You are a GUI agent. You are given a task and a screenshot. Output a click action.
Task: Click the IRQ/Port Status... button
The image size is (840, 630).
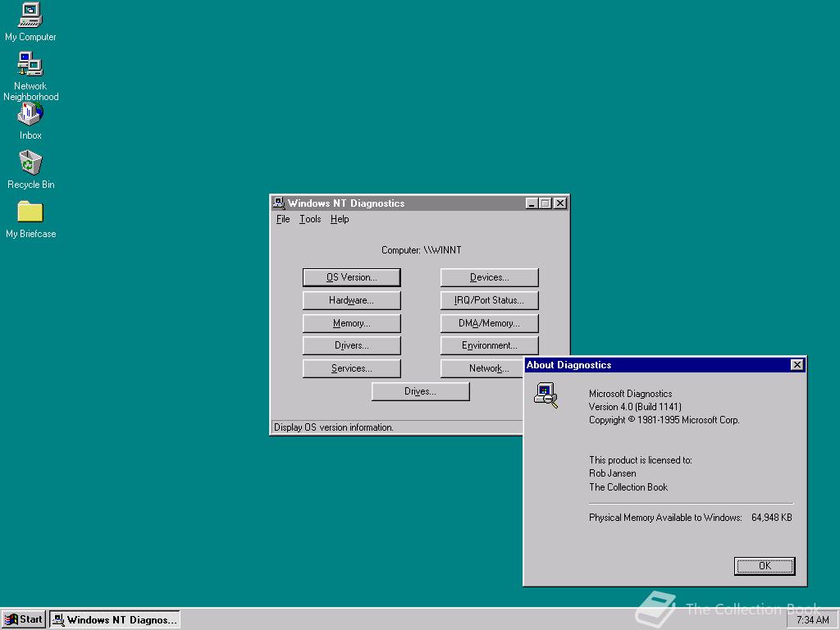pyautogui.click(x=490, y=300)
